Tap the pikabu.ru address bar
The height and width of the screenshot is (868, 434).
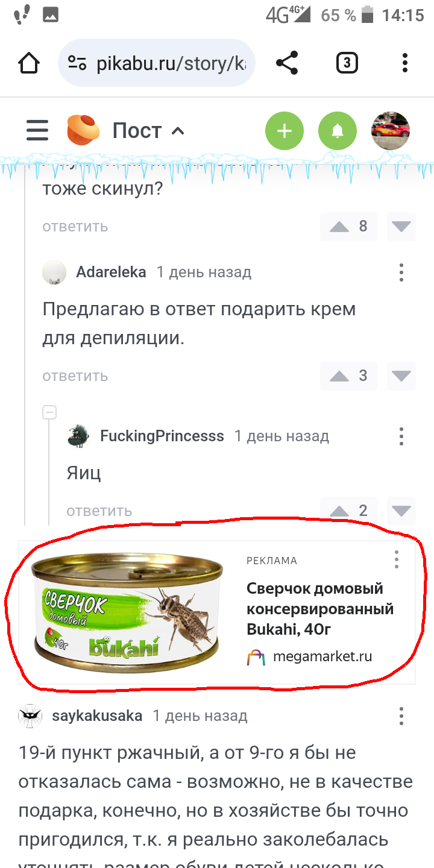157,63
